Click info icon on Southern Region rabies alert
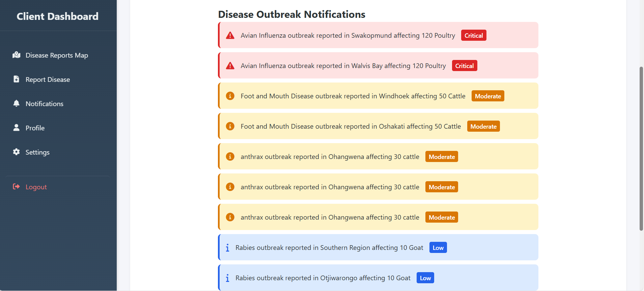 coord(227,248)
